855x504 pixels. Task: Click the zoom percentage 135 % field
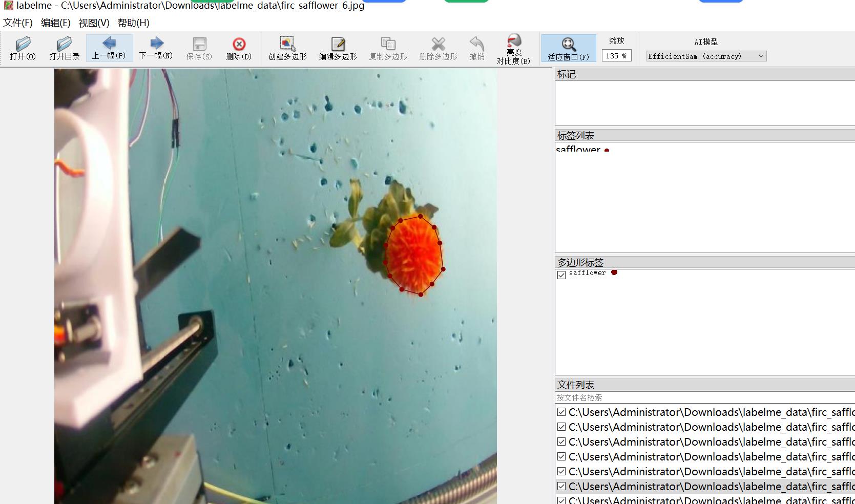tap(616, 56)
